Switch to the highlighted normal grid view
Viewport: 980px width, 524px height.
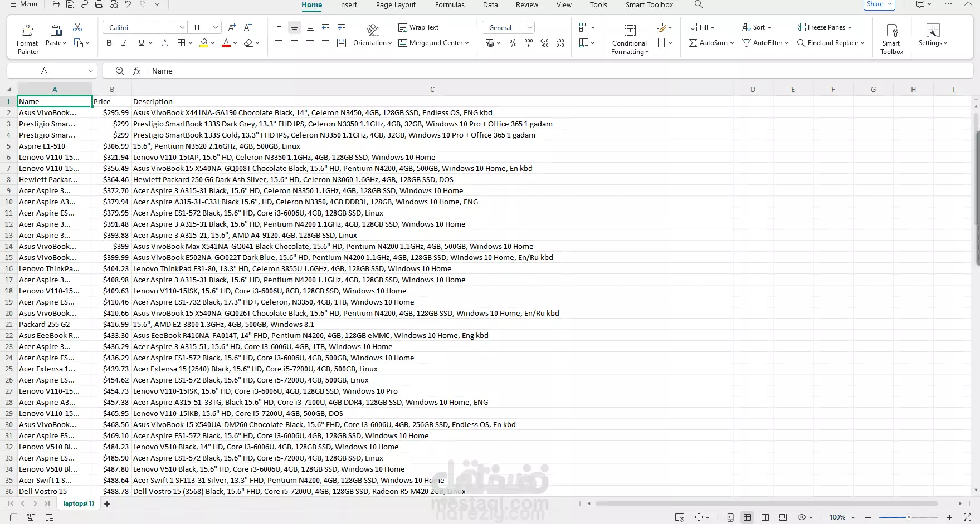(748, 517)
